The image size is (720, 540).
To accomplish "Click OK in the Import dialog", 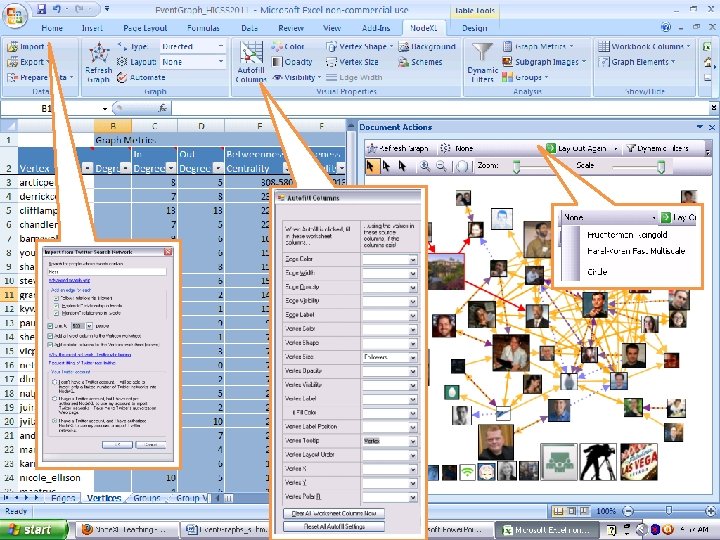I will click(118, 445).
